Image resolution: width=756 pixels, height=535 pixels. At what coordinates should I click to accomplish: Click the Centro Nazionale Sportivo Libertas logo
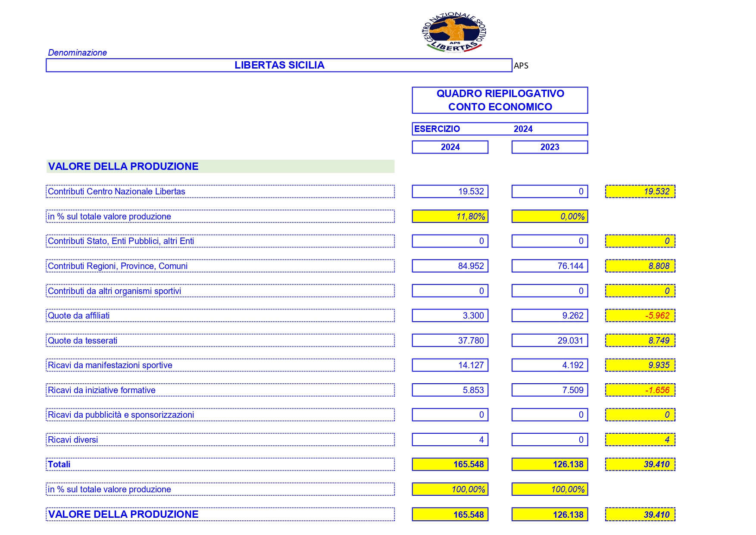click(x=454, y=32)
